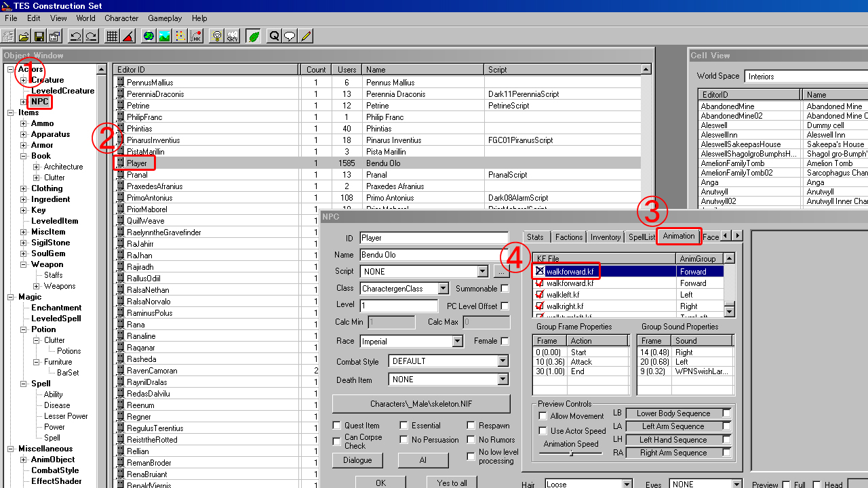
Task: Toggle the light bulb brightness icon
Action: [216, 36]
